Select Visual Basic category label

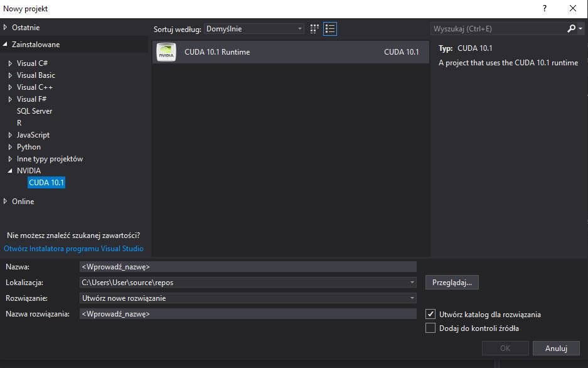point(36,75)
